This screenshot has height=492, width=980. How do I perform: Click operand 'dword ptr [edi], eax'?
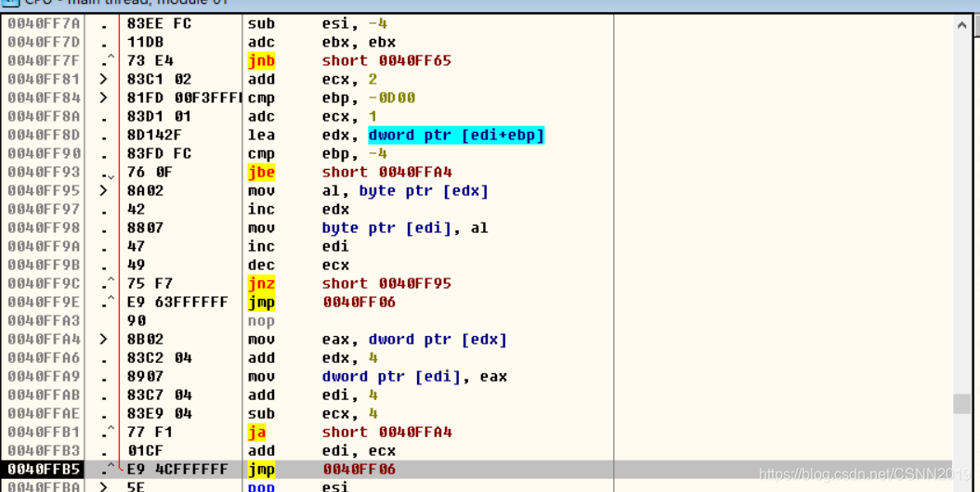click(x=414, y=377)
